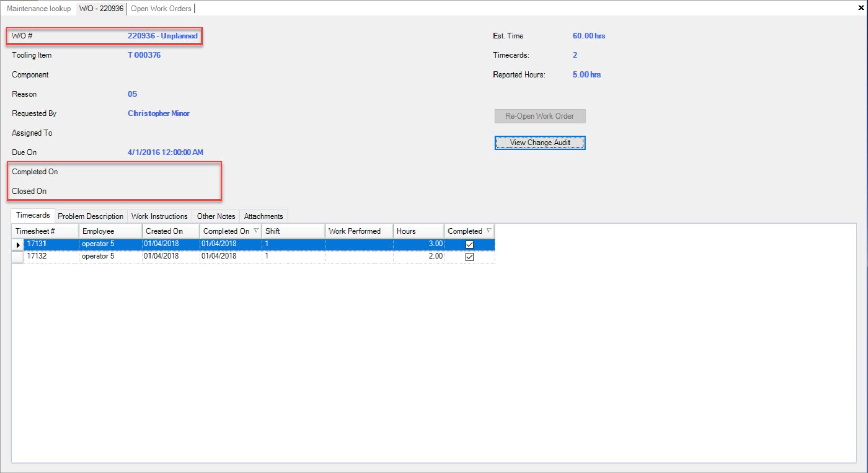Click the Tooling Item value T 000376
Viewport: 868px width, 473px height.
point(144,55)
